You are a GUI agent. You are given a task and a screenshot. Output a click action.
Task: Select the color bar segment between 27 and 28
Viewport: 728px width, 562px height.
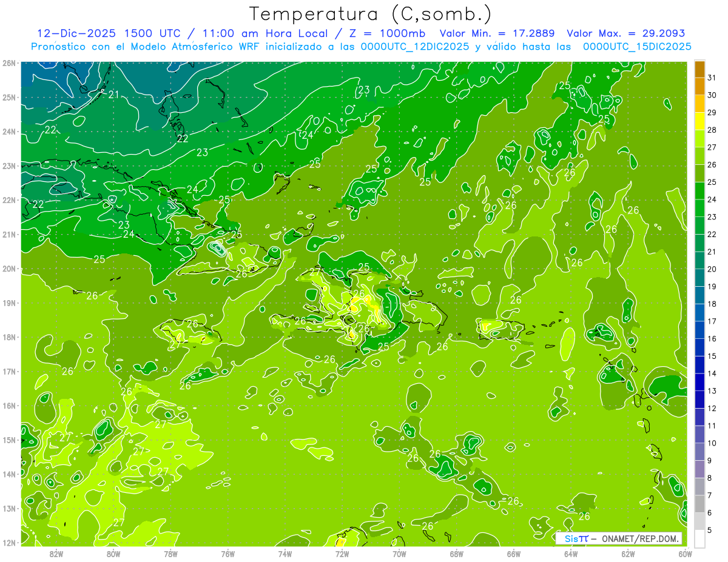699,139
